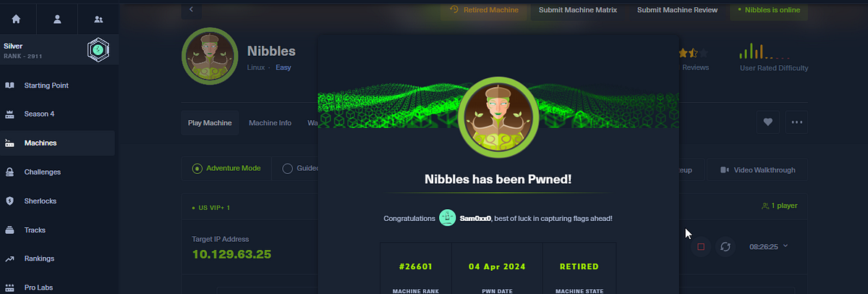
Task: Switch to the Machine Info tab
Action: (x=270, y=123)
